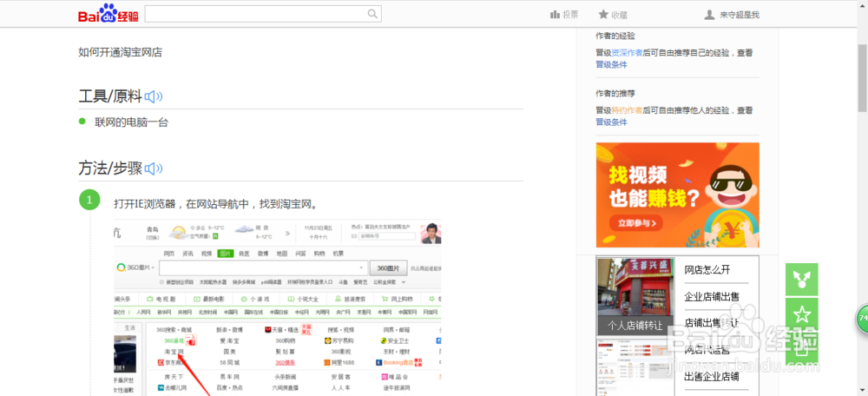868x396 pixels.
Task: Open the step 1 screenshot image
Action: coord(278,308)
